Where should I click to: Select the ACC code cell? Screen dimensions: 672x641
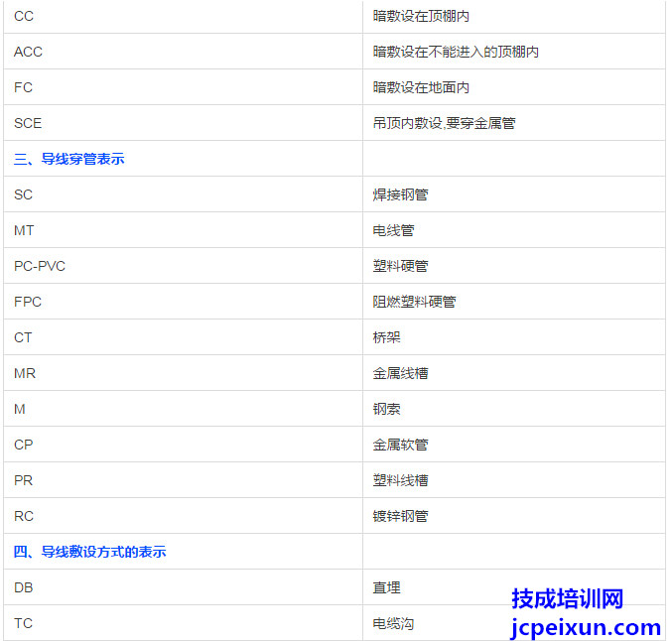[x=29, y=52]
